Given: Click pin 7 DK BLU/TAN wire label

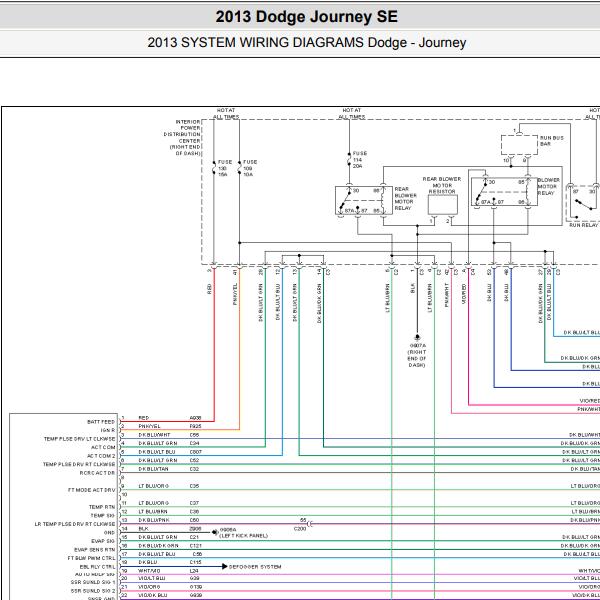Looking at the screenshot, I should point(153,469).
